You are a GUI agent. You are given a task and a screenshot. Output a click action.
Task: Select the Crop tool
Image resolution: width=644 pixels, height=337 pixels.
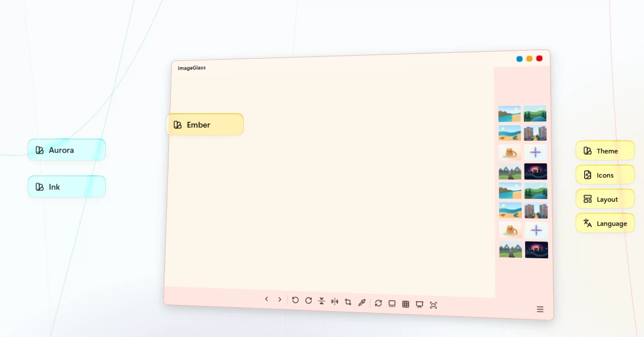click(x=348, y=302)
